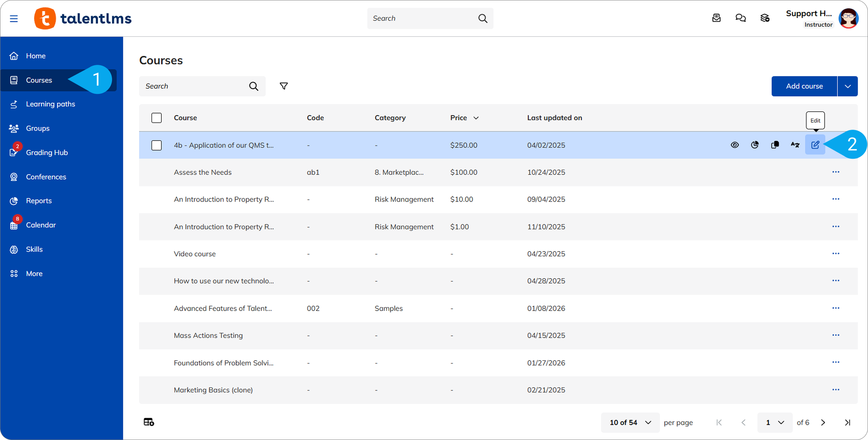868x440 pixels.
Task: Click the Add course button
Action: [804, 86]
